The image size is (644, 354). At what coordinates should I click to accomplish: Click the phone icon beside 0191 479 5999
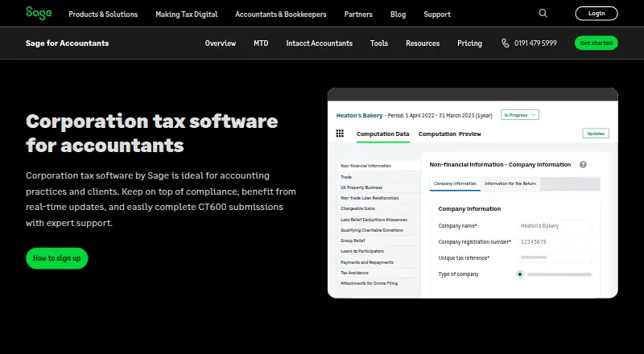click(506, 43)
